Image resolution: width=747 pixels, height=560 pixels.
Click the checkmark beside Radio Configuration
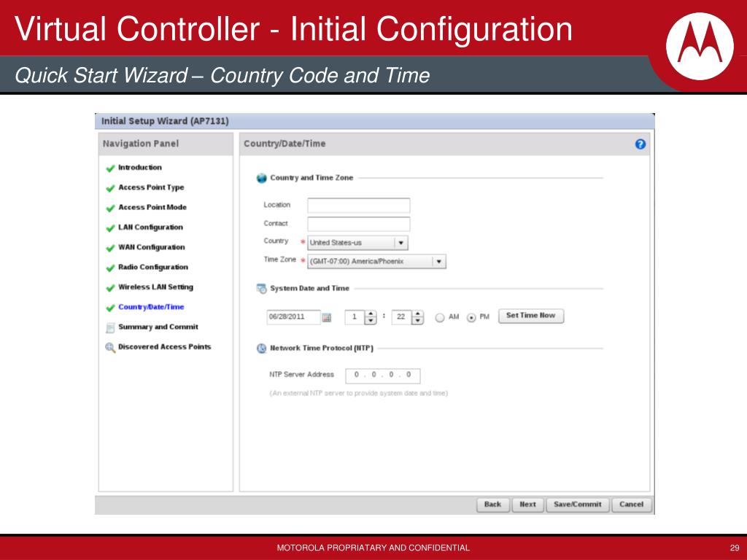pos(111,268)
